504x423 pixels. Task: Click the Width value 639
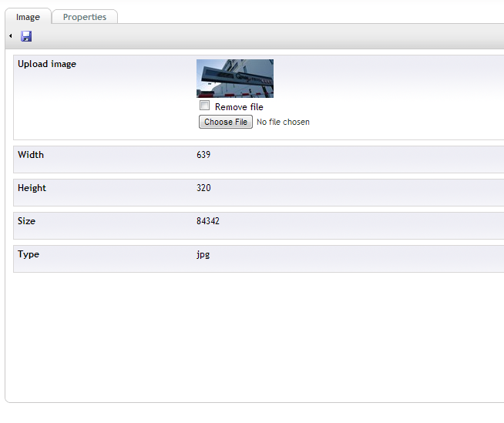click(x=203, y=155)
